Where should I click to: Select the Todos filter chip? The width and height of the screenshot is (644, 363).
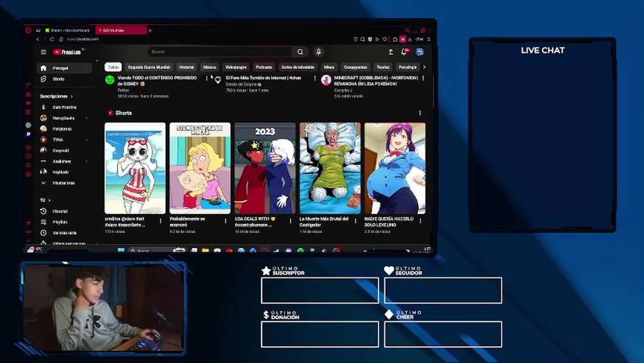[113, 67]
